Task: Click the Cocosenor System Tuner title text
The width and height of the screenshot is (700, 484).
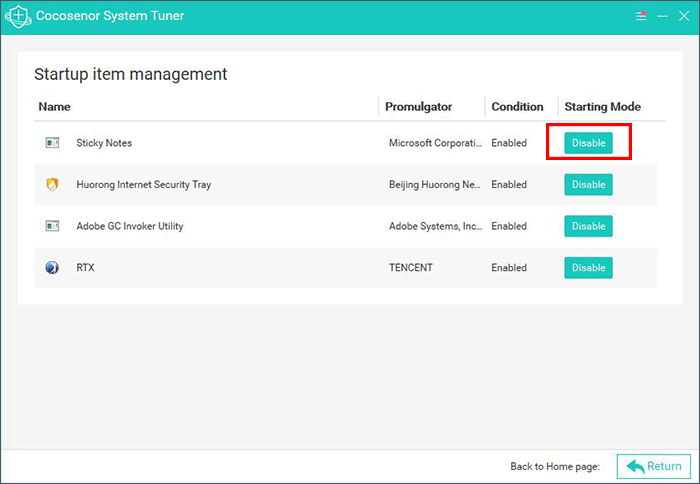Action: coord(110,16)
